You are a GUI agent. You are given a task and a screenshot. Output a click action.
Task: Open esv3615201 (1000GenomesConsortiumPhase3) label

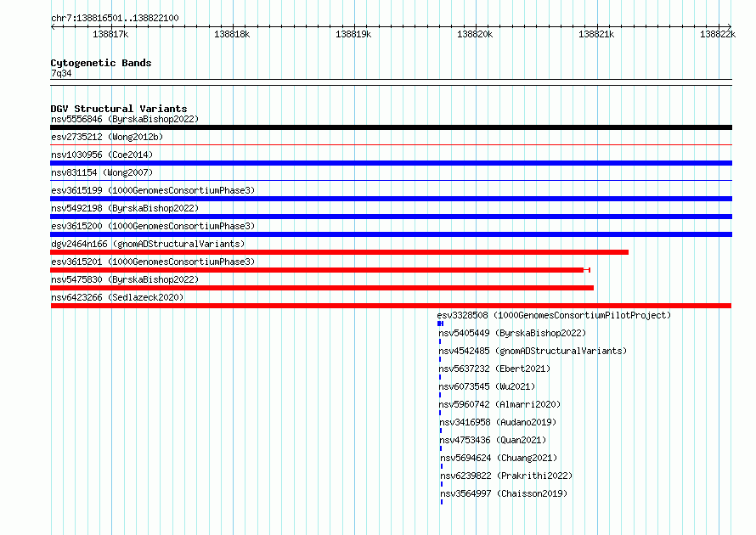click(153, 262)
